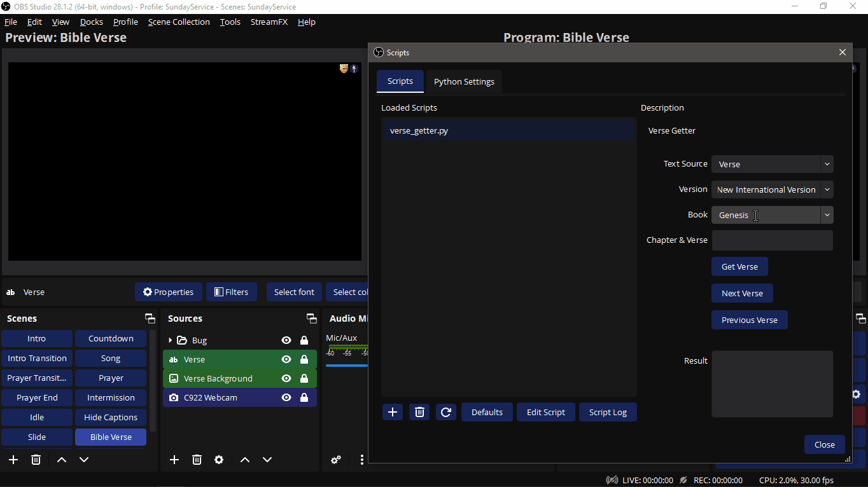Open the Version dropdown
The height and width of the screenshot is (487, 868).
[827, 189]
